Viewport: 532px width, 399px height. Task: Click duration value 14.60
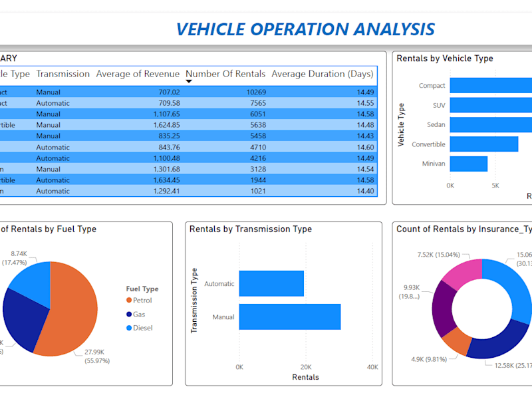(x=365, y=147)
